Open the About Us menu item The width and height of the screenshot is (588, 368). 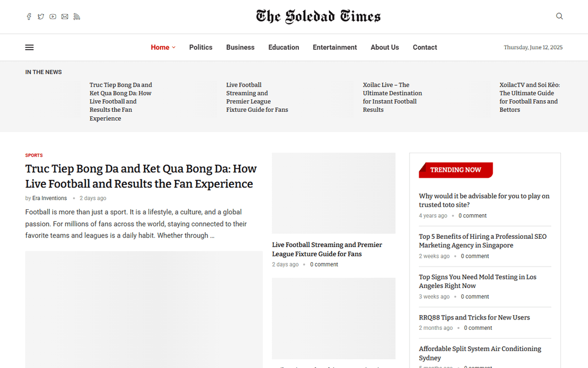click(x=385, y=47)
